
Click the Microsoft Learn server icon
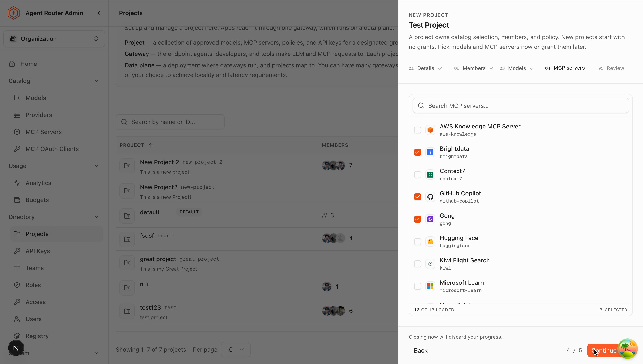(x=430, y=286)
